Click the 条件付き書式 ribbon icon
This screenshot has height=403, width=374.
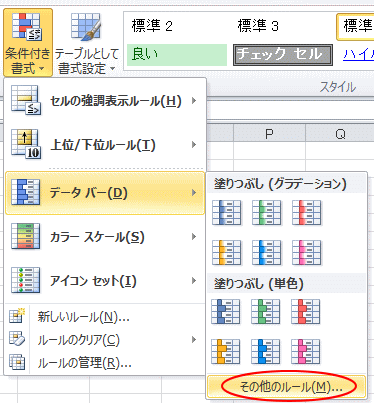click(x=27, y=27)
